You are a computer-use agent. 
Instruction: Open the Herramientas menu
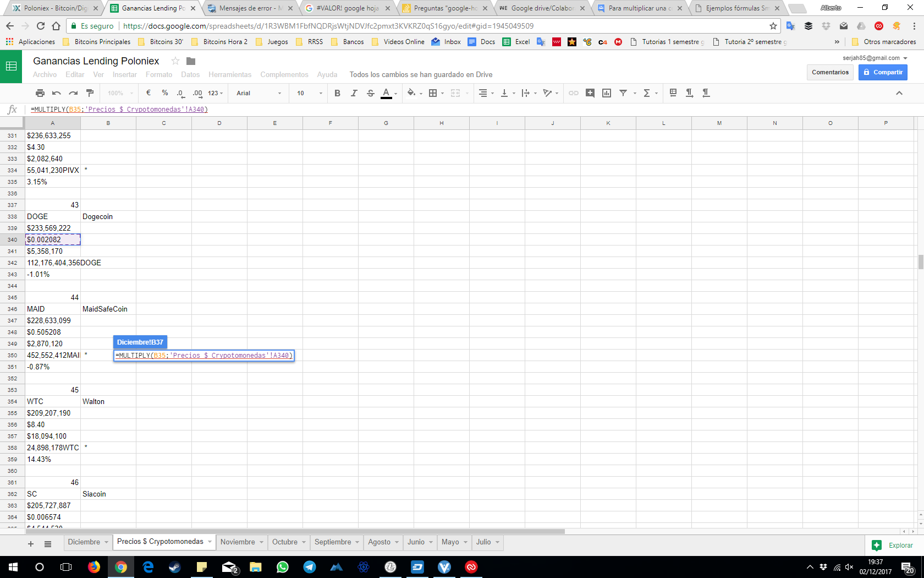point(230,74)
